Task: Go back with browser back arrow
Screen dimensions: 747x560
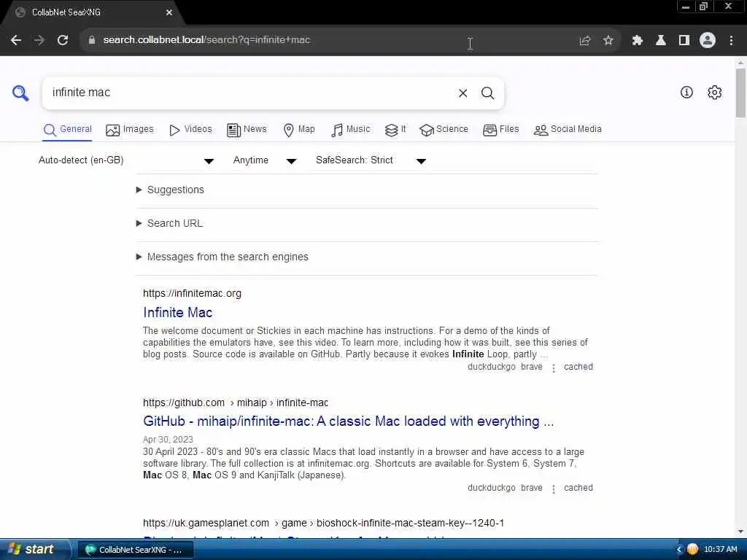Action: coord(16,40)
